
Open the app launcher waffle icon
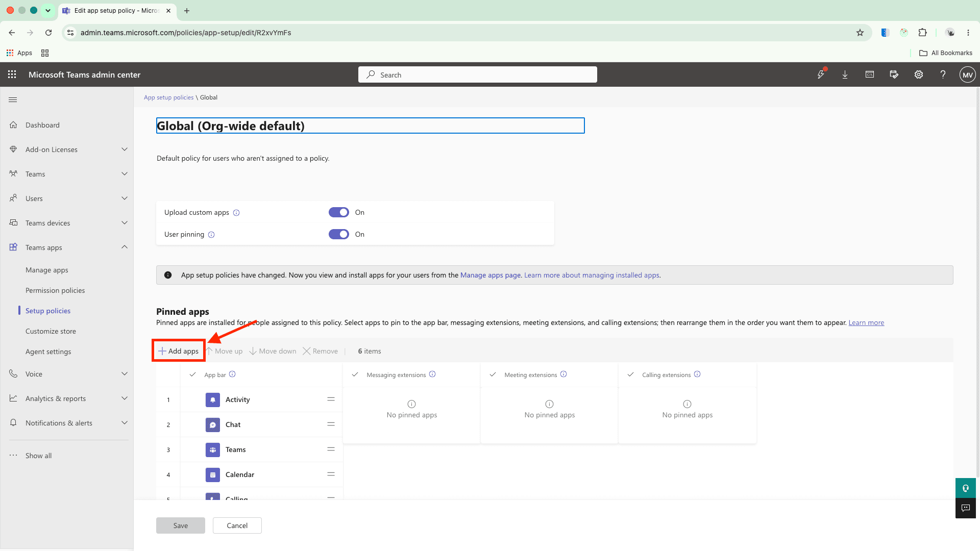coord(12,74)
